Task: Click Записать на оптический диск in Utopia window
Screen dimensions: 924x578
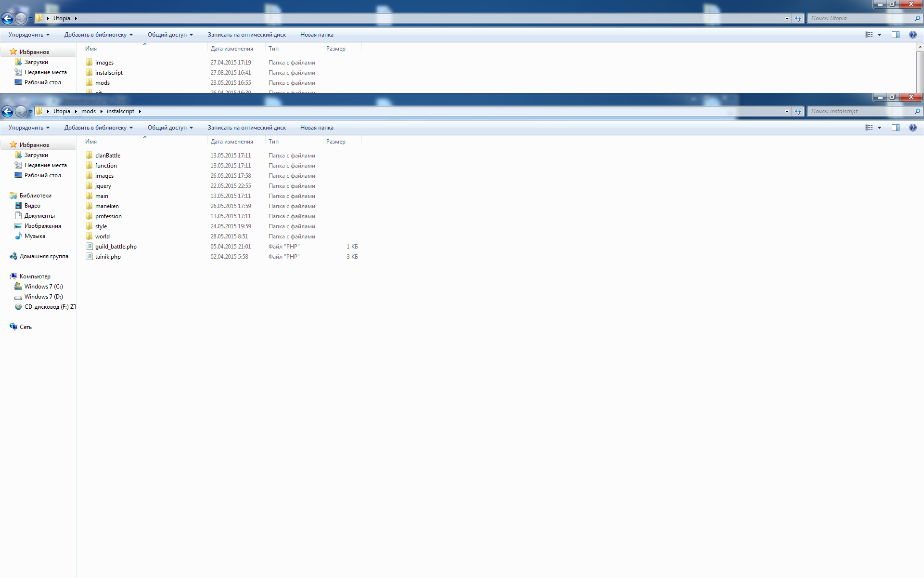Action: [x=247, y=35]
